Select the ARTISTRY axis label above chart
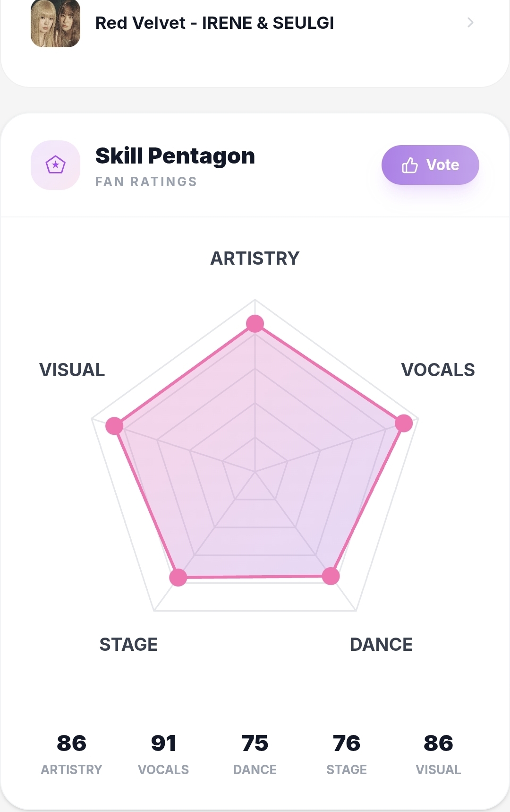Screen dimensions: 510x812 [x=255, y=259]
